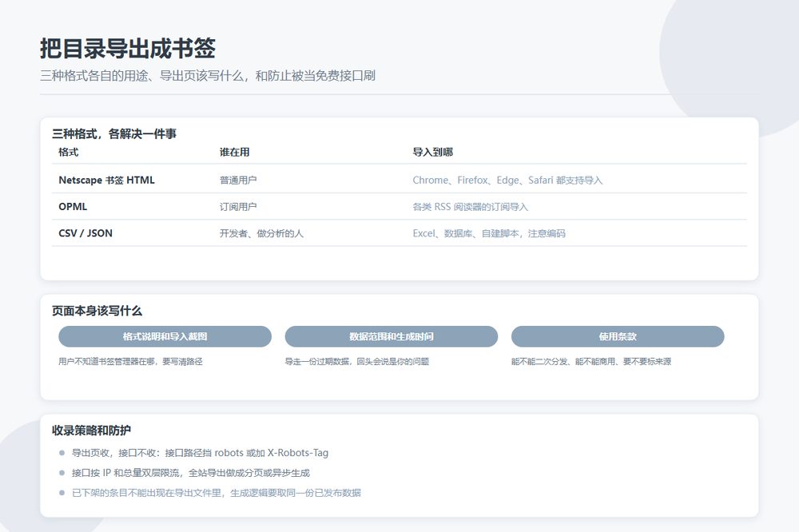Click the note 能不能二次分发、能不能商用
This screenshot has width=799, height=532.
(591, 361)
